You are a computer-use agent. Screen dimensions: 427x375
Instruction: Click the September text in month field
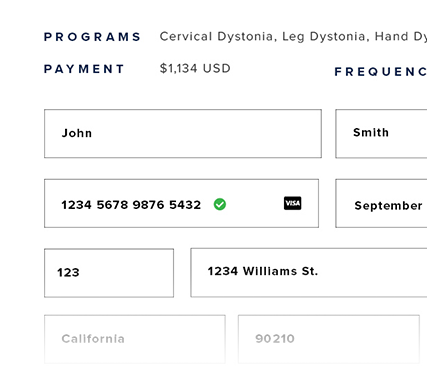pyautogui.click(x=388, y=206)
